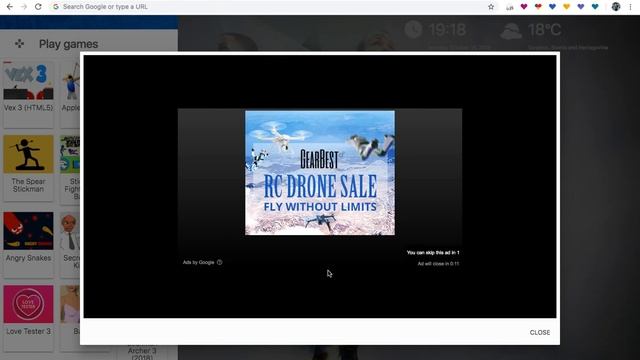Open the Love Tester 3 game thumbnail
This screenshot has height=360, width=640.
pos(28,304)
